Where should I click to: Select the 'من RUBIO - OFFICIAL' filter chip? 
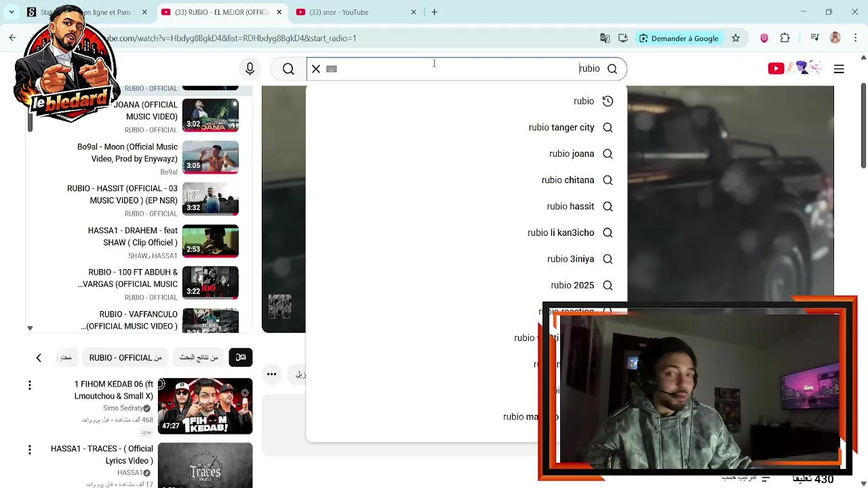click(125, 357)
